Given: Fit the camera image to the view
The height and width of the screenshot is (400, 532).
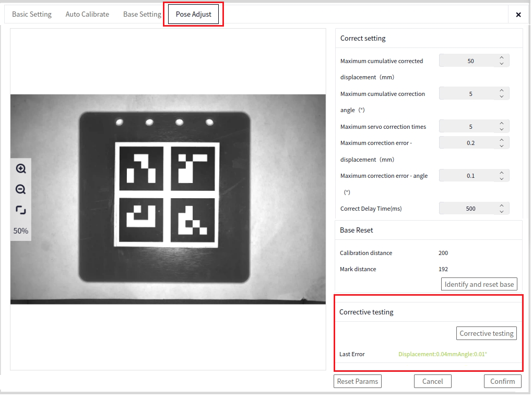Looking at the screenshot, I should [21, 210].
